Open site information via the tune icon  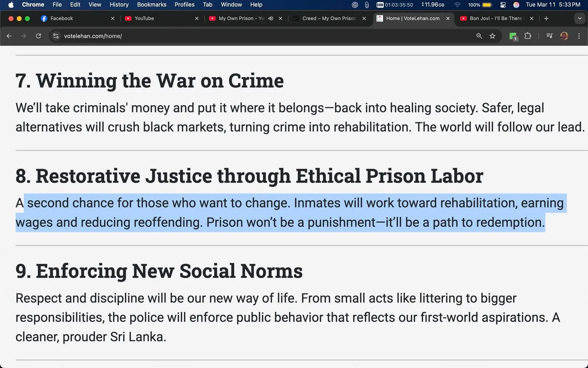(56, 36)
